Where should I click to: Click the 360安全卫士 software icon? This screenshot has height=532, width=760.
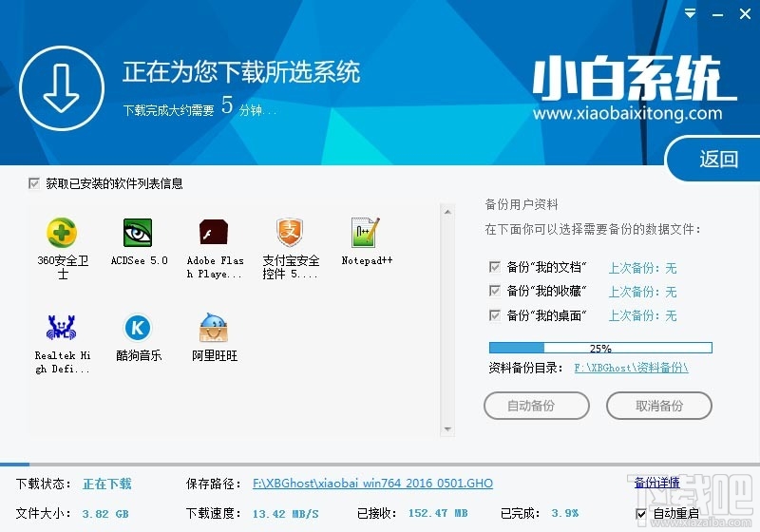[x=62, y=233]
